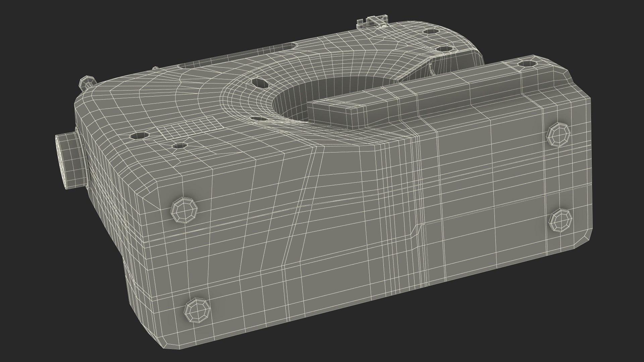This screenshot has width=644, height=362.
Task: Select the bolt on the front-left face
Action: (x=184, y=210)
